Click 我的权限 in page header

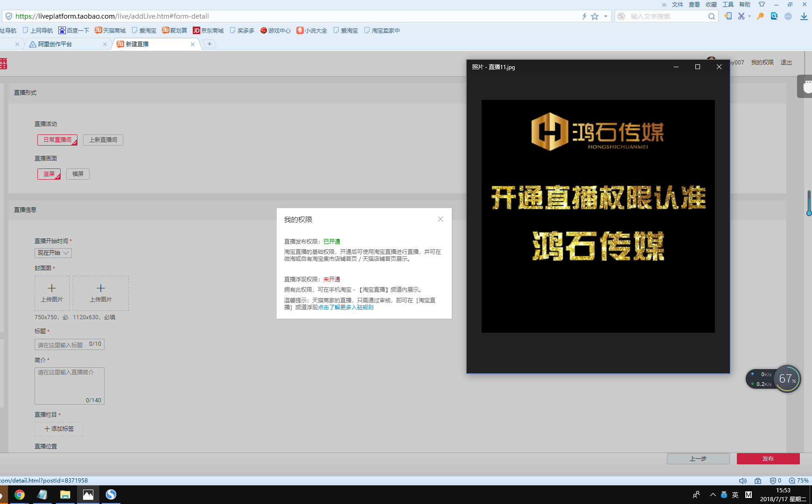click(762, 63)
